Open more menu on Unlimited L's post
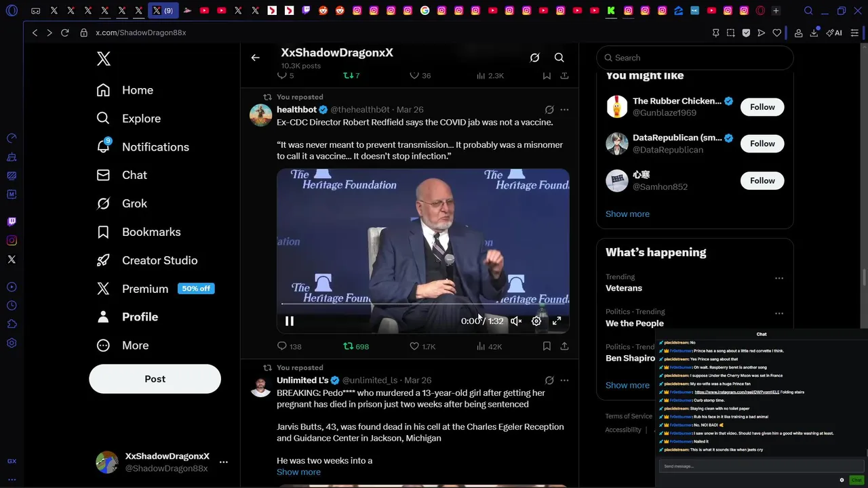The image size is (868, 488). pyautogui.click(x=564, y=380)
